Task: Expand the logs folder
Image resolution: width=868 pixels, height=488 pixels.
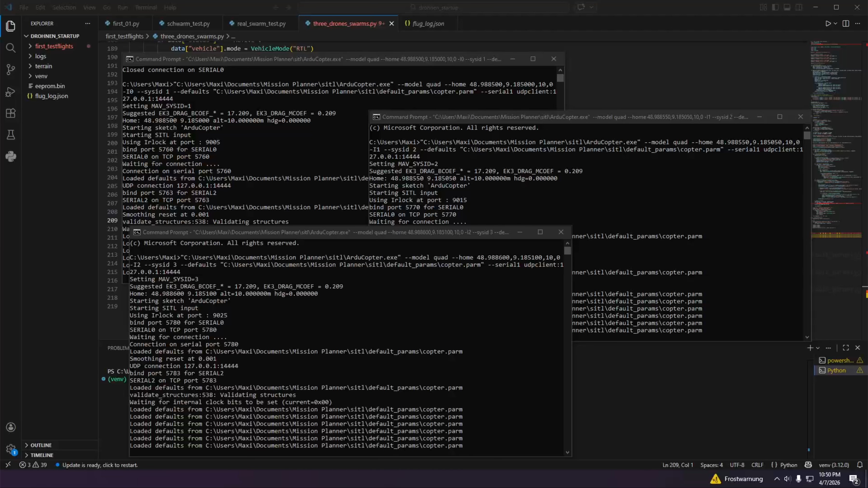Action: (x=41, y=56)
